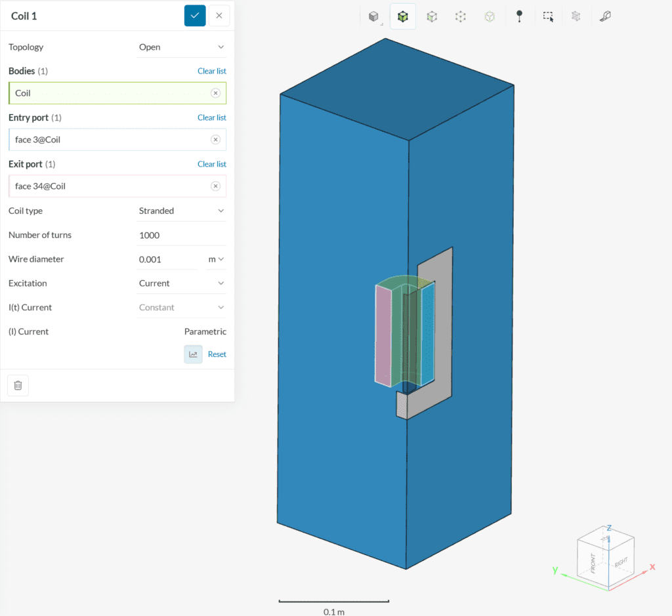Clear the Bodies list
Image resolution: width=672 pixels, height=616 pixels.
point(212,71)
